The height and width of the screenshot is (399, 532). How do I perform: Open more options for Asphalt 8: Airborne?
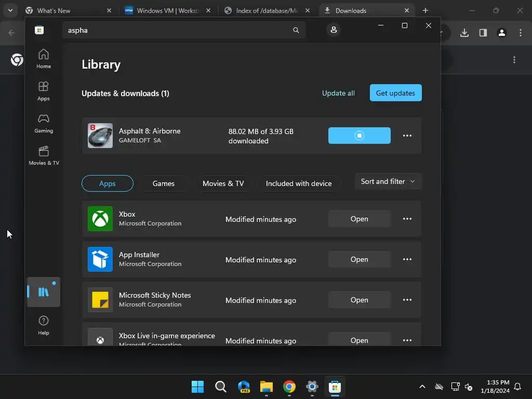point(407,136)
